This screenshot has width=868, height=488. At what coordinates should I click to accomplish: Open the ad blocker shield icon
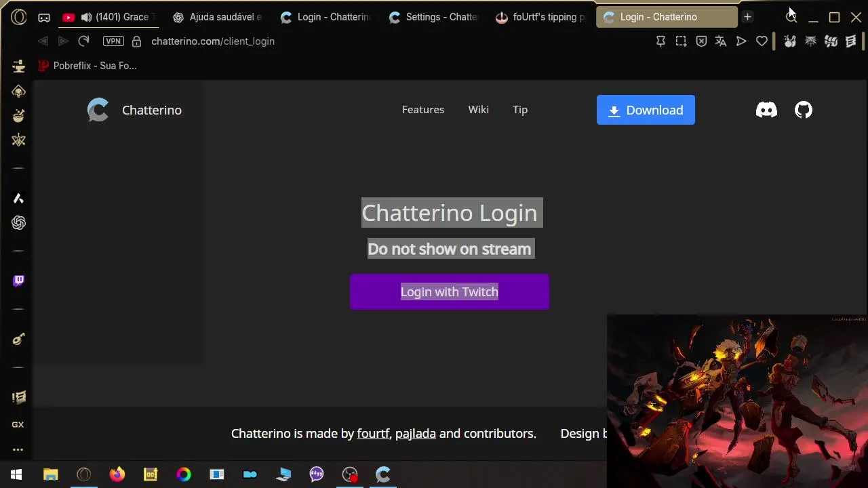tap(701, 41)
